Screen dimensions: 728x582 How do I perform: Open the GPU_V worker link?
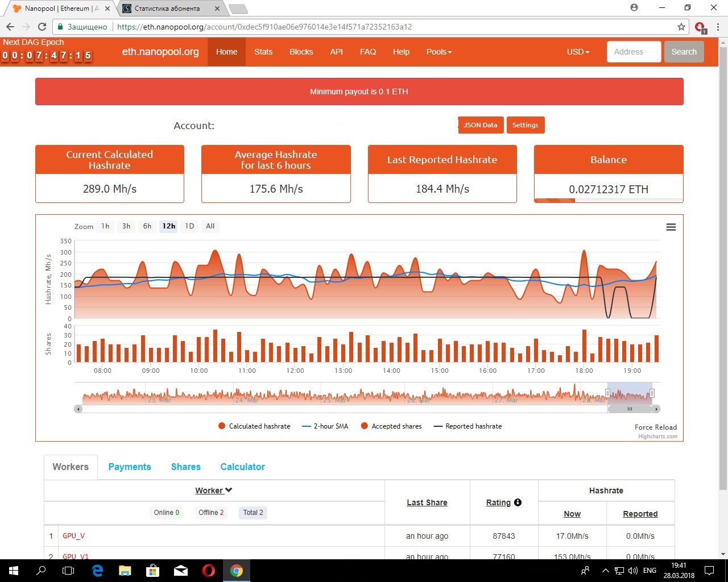click(73, 536)
